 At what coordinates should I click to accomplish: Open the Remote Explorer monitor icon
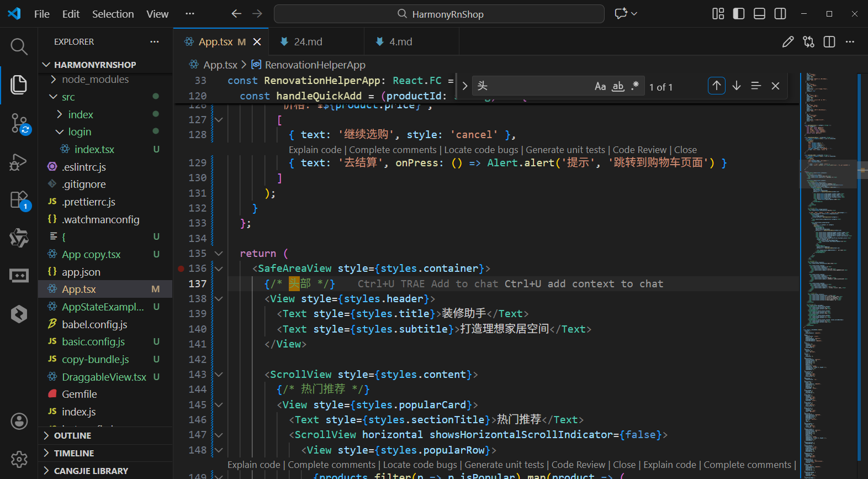(x=19, y=275)
